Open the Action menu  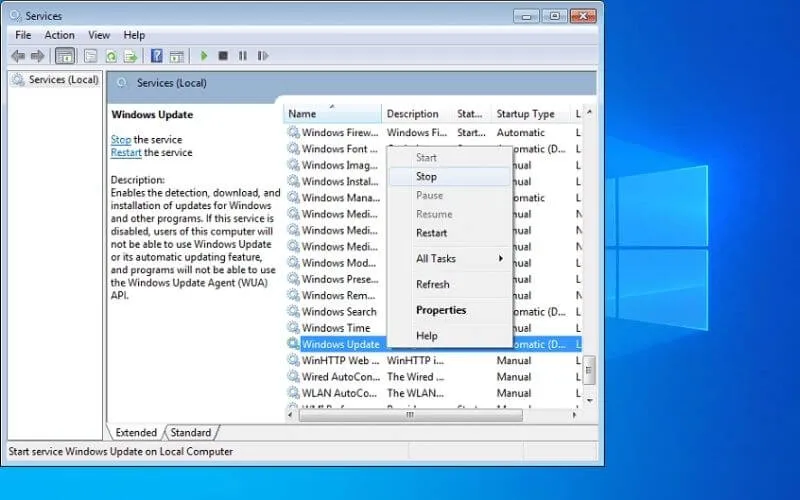click(59, 35)
